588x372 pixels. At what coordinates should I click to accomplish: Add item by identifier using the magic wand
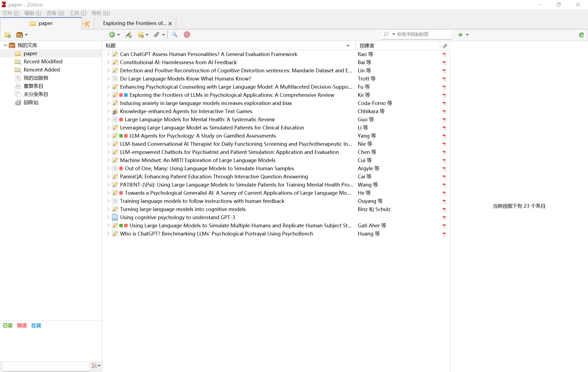[x=128, y=35]
